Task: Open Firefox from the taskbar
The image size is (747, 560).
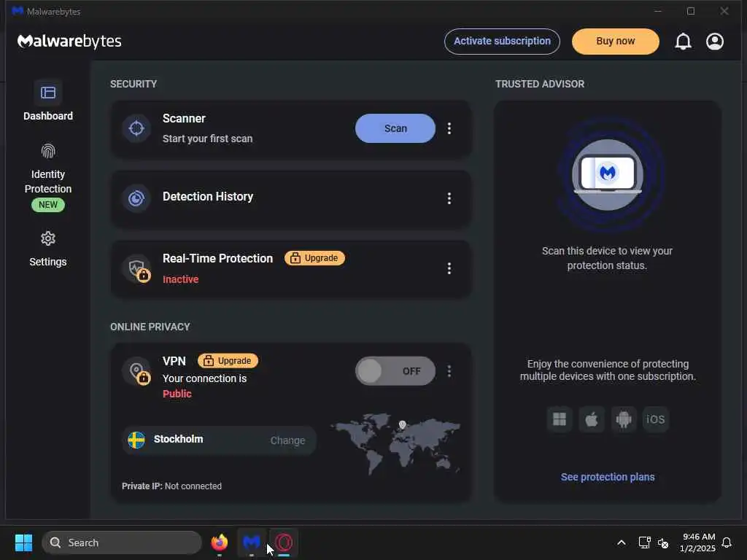Action: click(219, 542)
